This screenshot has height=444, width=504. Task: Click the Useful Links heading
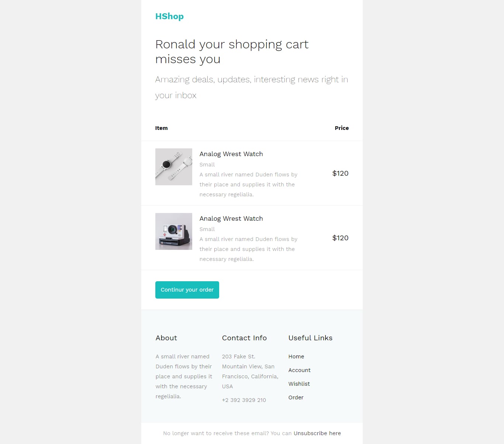pos(310,338)
